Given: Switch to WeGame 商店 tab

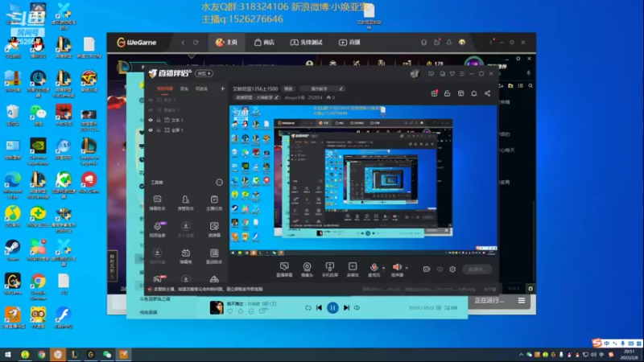Looking at the screenshot, I should coord(265,43).
